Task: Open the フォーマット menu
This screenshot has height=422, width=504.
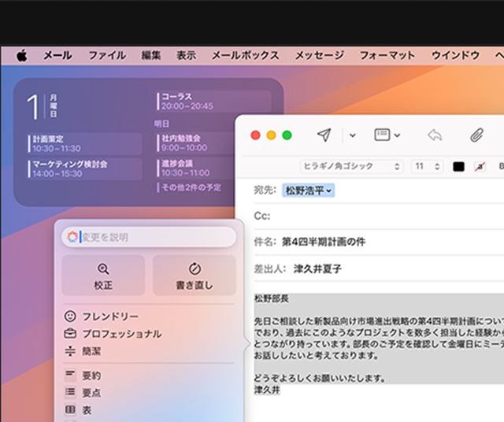Action: 387,55
